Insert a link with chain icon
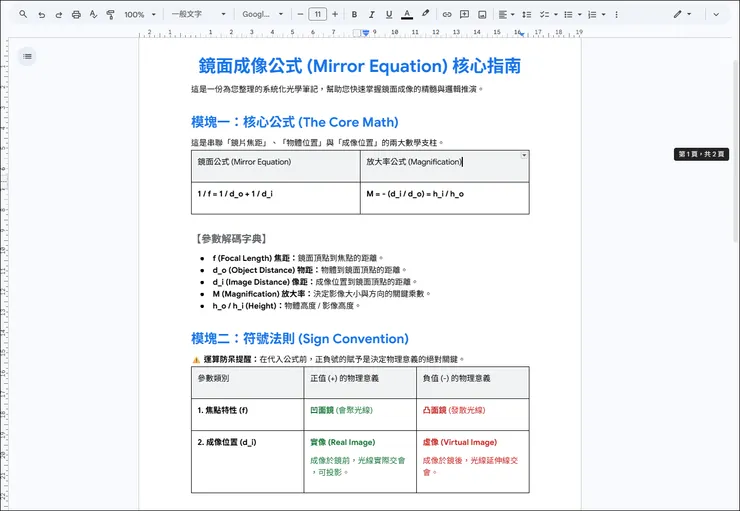Viewport: 740px width, 511px height. click(x=446, y=15)
